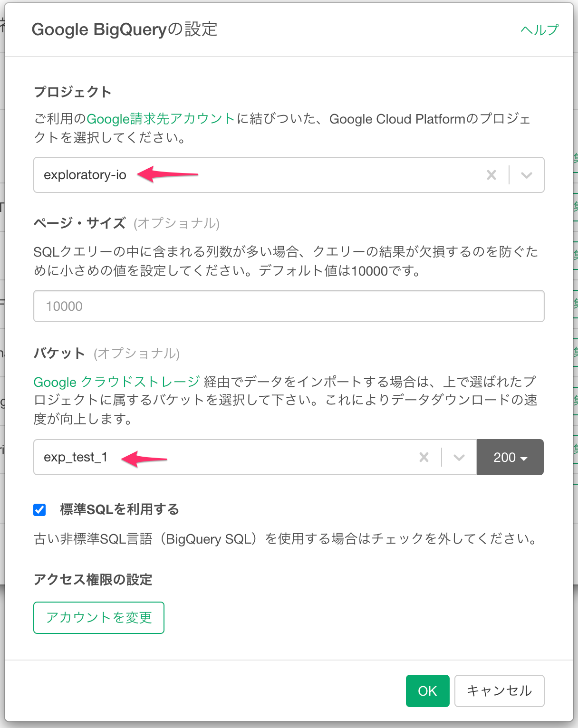Click the キャンセル button
578x728 pixels.
499,691
